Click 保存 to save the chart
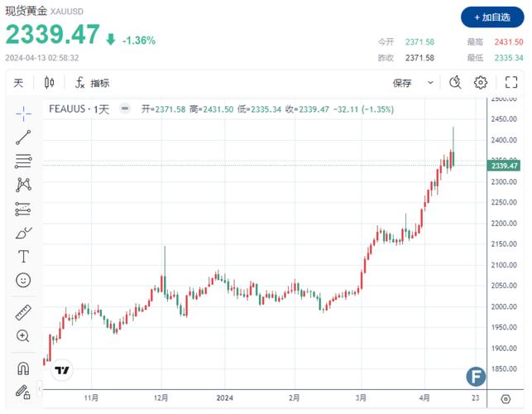The height and width of the screenshot is (414, 532). [403, 83]
